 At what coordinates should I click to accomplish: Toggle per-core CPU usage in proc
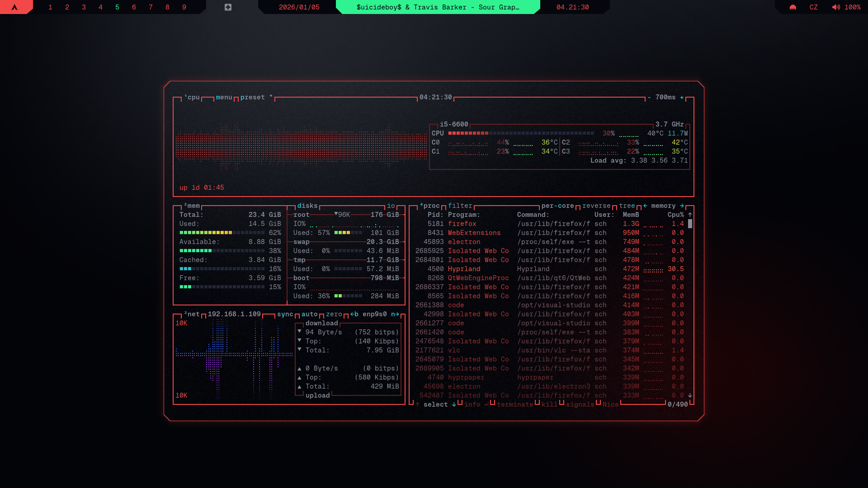click(557, 206)
